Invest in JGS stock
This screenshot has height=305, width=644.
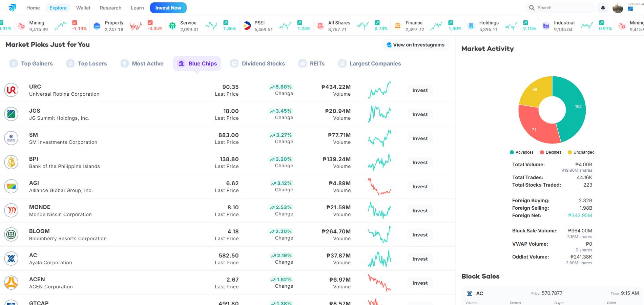[420, 114]
